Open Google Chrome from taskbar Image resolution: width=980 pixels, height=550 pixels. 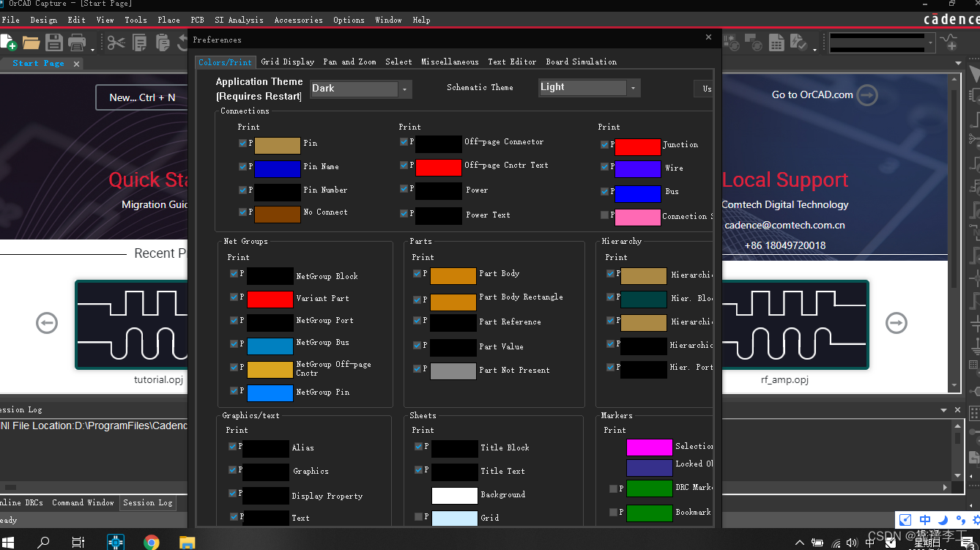tap(152, 542)
